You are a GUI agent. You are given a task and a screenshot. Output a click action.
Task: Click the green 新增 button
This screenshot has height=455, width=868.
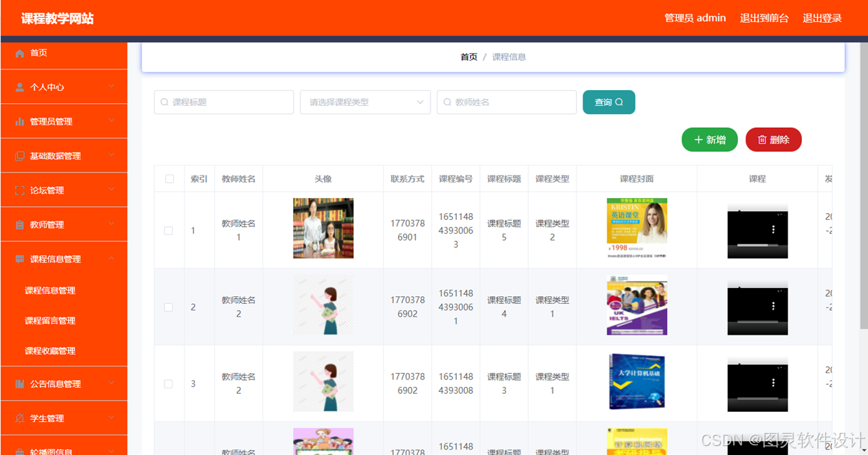pos(710,140)
